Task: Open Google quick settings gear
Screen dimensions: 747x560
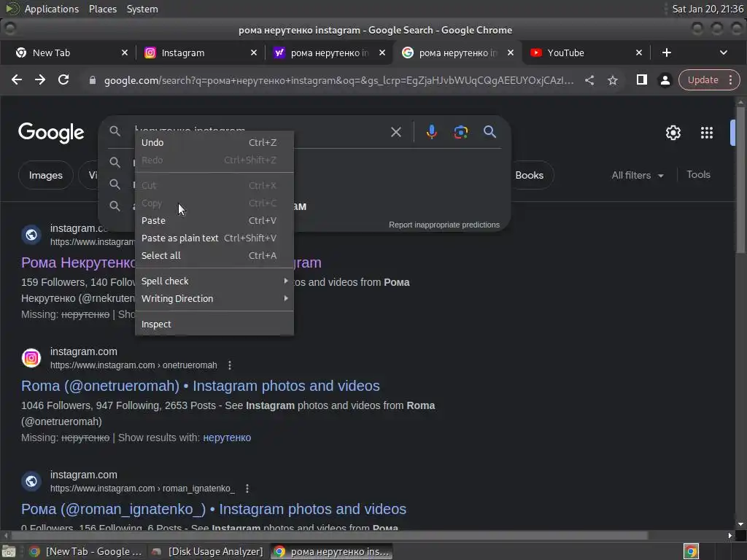Action: tap(673, 133)
